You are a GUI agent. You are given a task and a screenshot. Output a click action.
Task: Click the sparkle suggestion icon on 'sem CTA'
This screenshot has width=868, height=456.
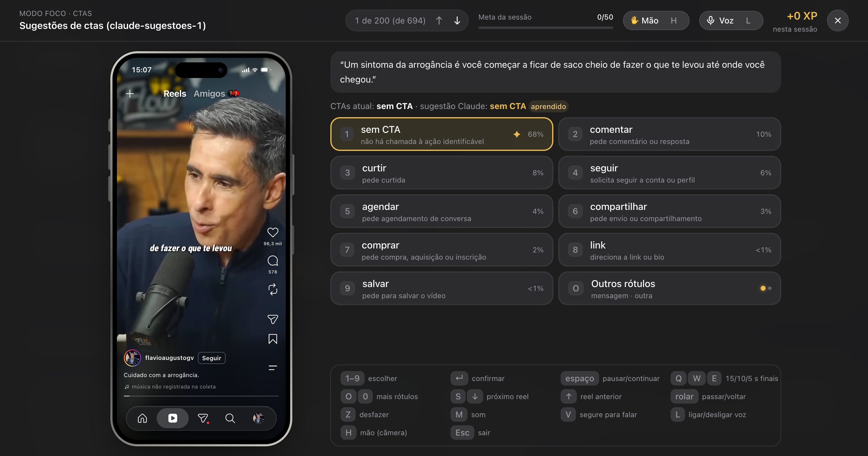(517, 134)
